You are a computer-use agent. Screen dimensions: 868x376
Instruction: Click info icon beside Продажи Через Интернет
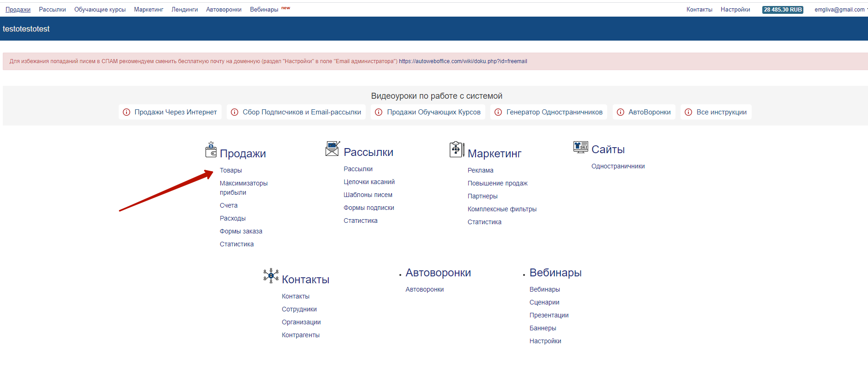[x=127, y=112]
